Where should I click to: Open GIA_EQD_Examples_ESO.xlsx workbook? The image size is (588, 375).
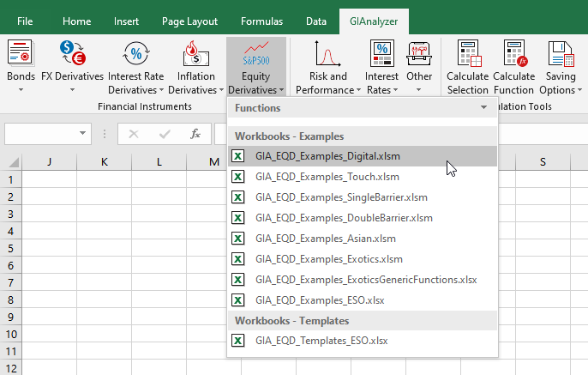[363, 300]
